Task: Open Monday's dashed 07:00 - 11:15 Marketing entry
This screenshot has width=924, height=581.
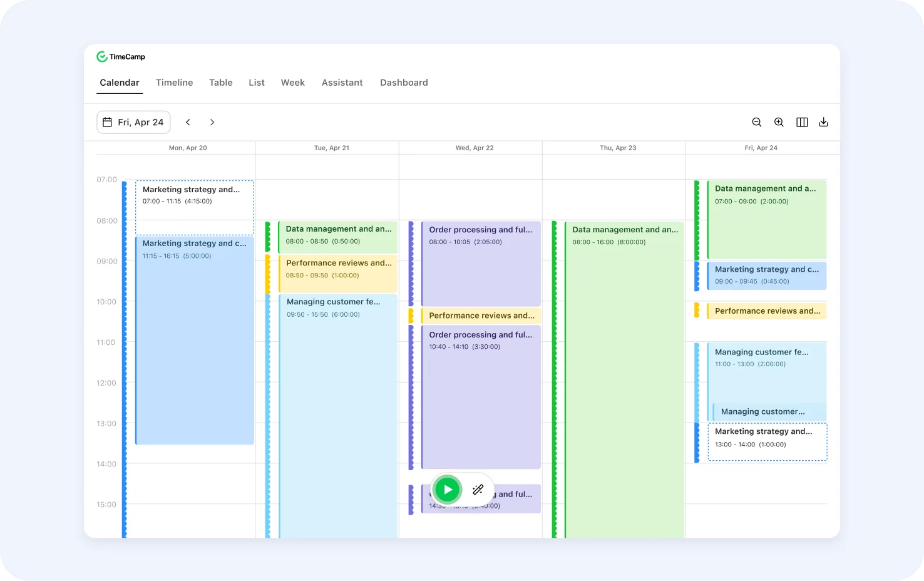Action: pos(195,208)
